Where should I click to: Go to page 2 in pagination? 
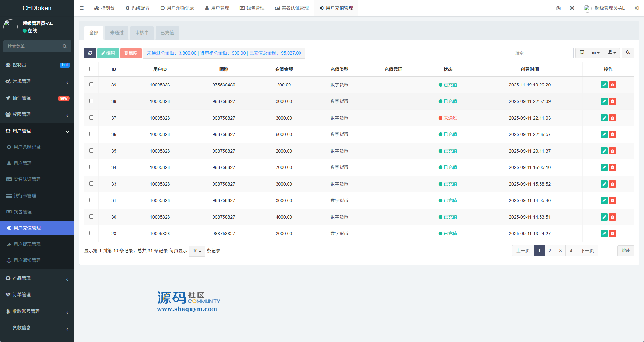pyautogui.click(x=550, y=251)
